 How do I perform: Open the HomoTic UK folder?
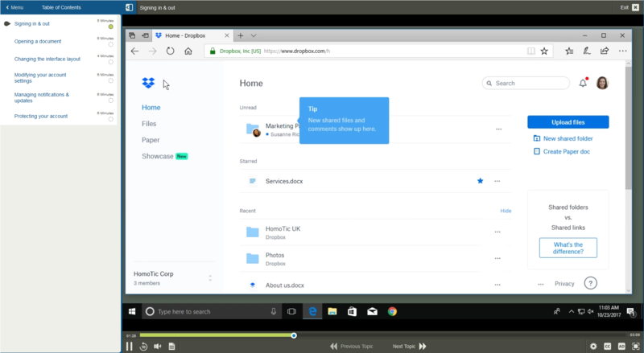pos(283,228)
